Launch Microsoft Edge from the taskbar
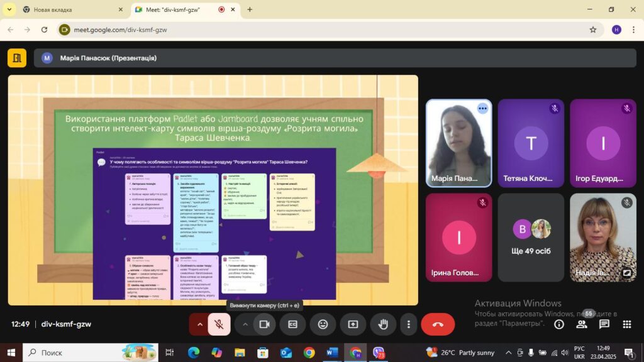The width and height of the screenshot is (644, 362). (x=194, y=353)
